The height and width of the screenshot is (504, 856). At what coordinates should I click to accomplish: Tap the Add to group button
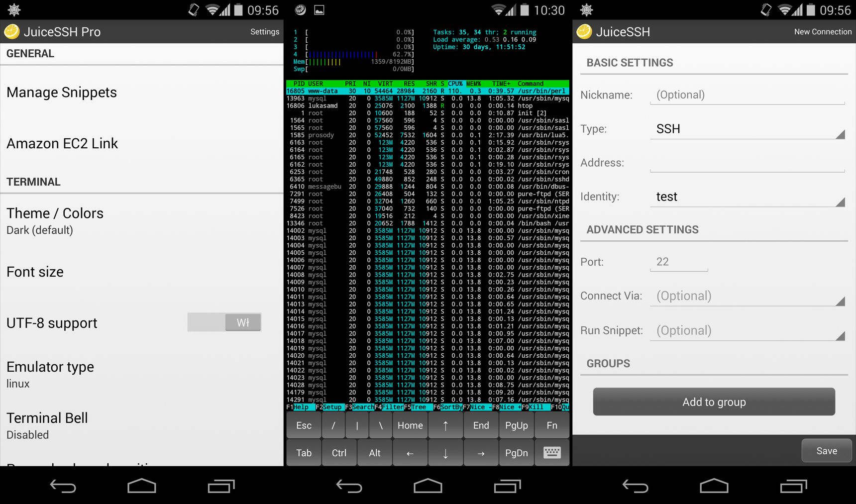714,402
